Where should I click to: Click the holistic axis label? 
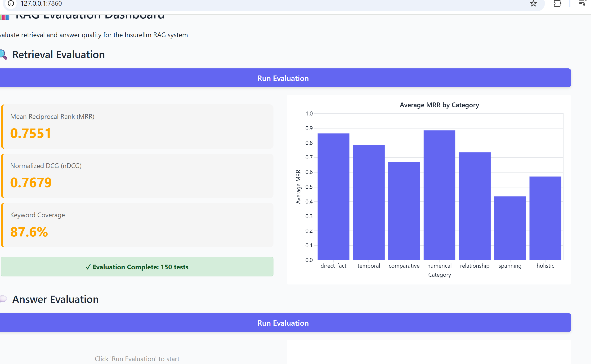point(545,266)
